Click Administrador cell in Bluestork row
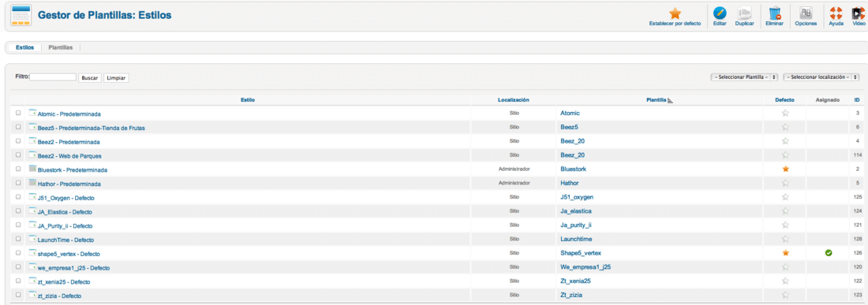 pyautogui.click(x=514, y=169)
